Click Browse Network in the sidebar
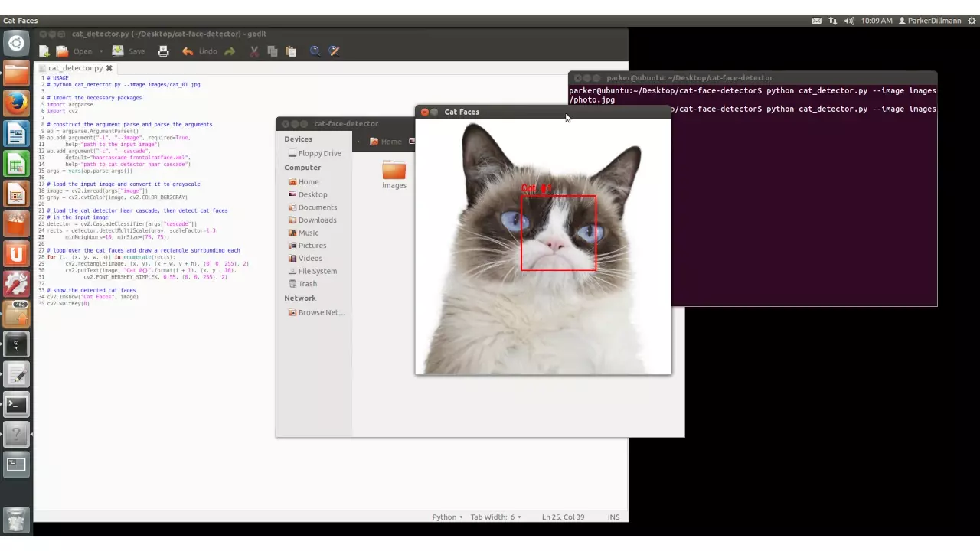The height and width of the screenshot is (551, 980). click(322, 312)
